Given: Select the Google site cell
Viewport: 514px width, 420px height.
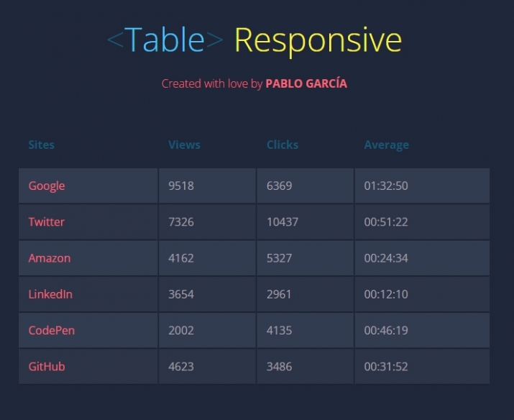Looking at the screenshot, I should pos(88,186).
